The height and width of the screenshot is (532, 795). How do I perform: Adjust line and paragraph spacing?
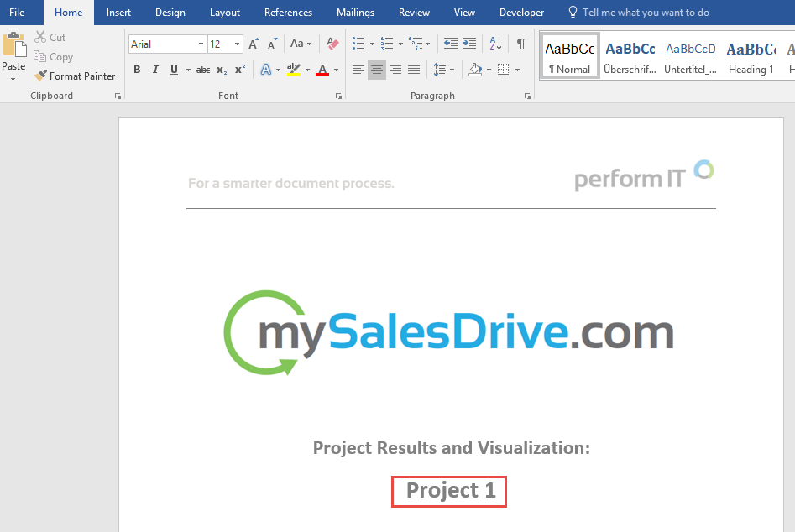coord(439,70)
